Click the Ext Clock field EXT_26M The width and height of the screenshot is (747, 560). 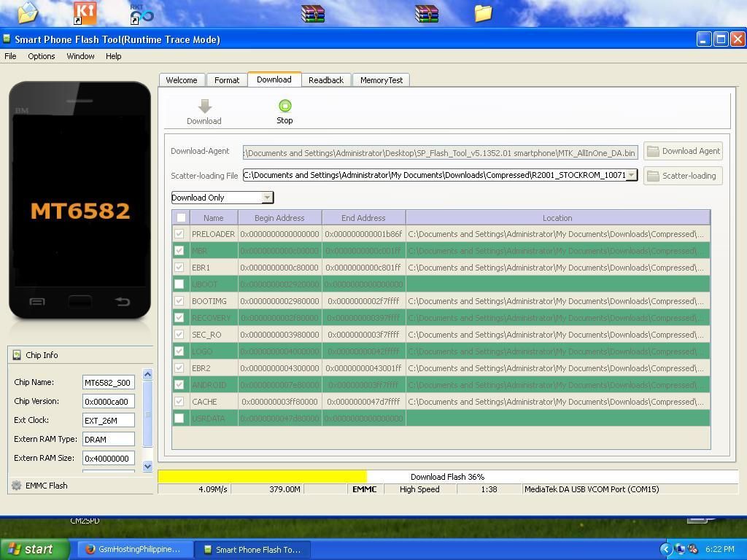coord(109,421)
